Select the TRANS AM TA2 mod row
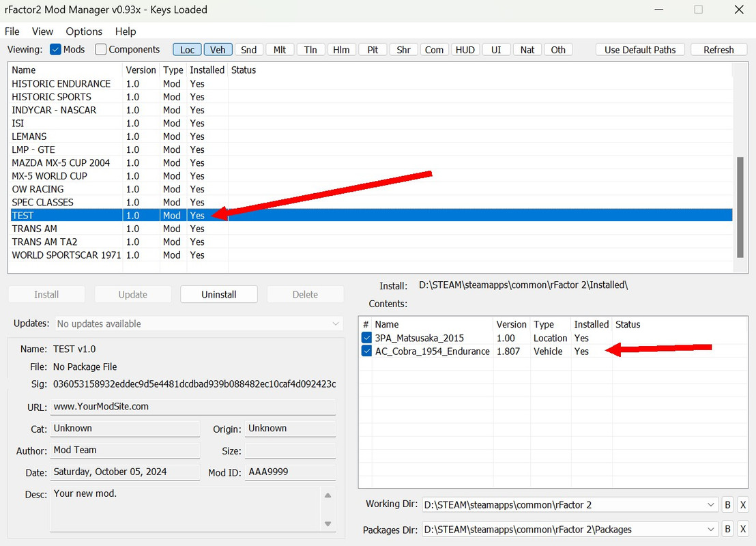 (x=371, y=242)
